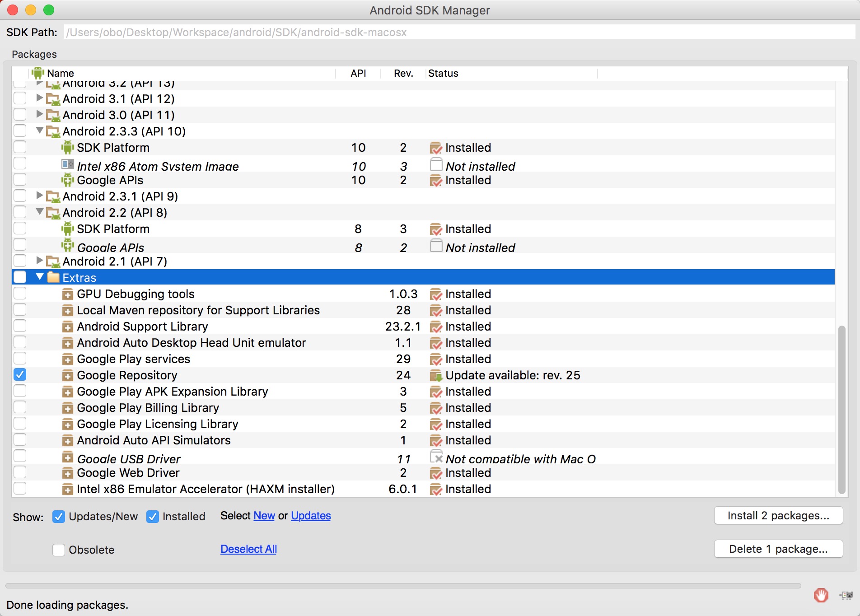Viewport: 860px width, 616px height.
Task: Click Intel HAXM installer package icon
Action: [67, 490]
